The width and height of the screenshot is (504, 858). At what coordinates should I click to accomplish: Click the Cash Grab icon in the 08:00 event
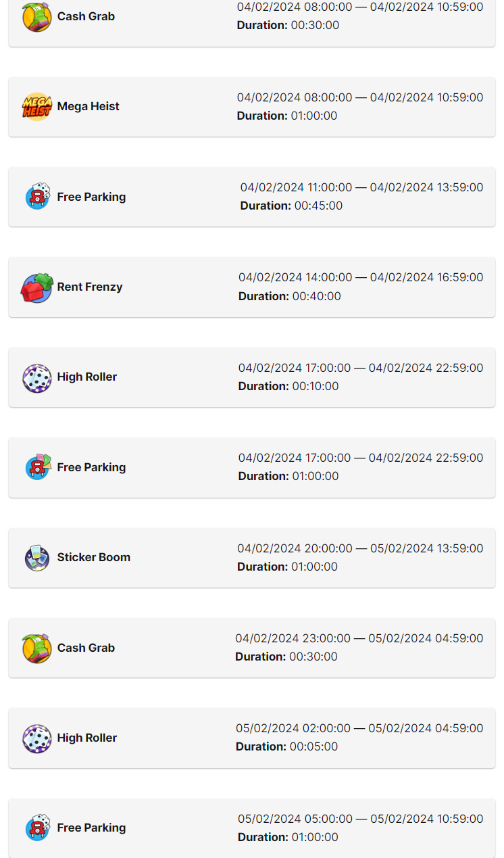click(x=36, y=17)
